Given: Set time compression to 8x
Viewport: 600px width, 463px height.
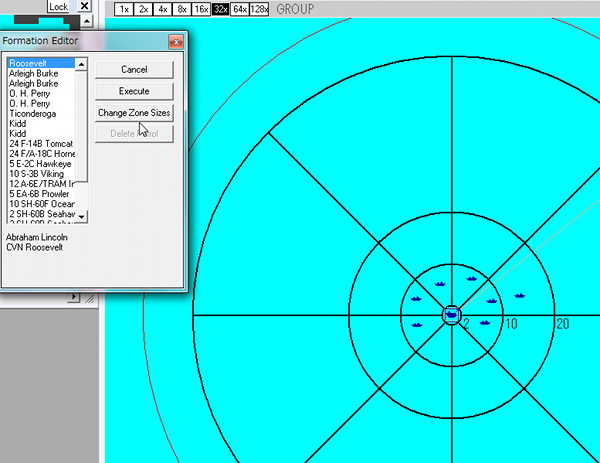Looking at the screenshot, I should pos(182,9).
